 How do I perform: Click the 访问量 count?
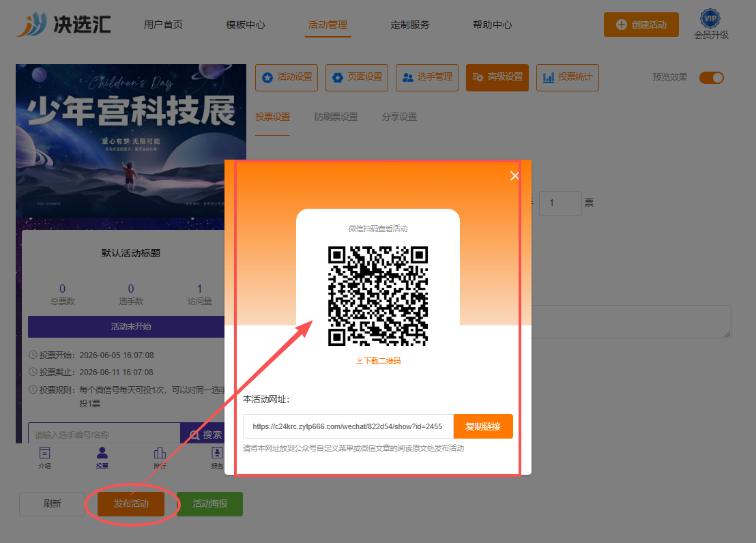199,289
